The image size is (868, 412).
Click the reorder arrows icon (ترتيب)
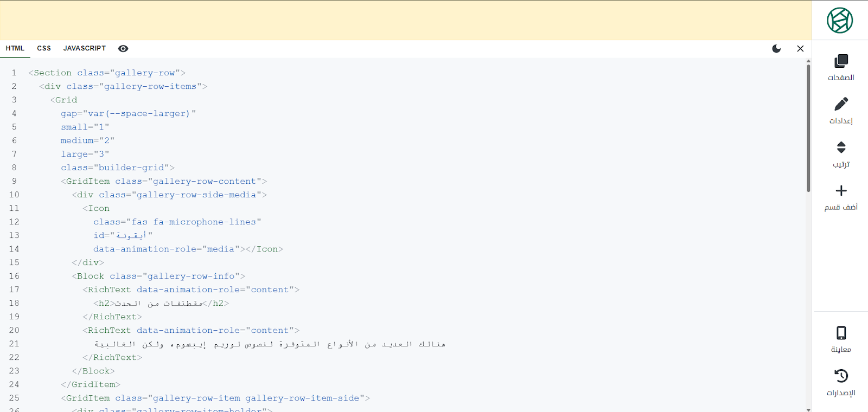841,147
